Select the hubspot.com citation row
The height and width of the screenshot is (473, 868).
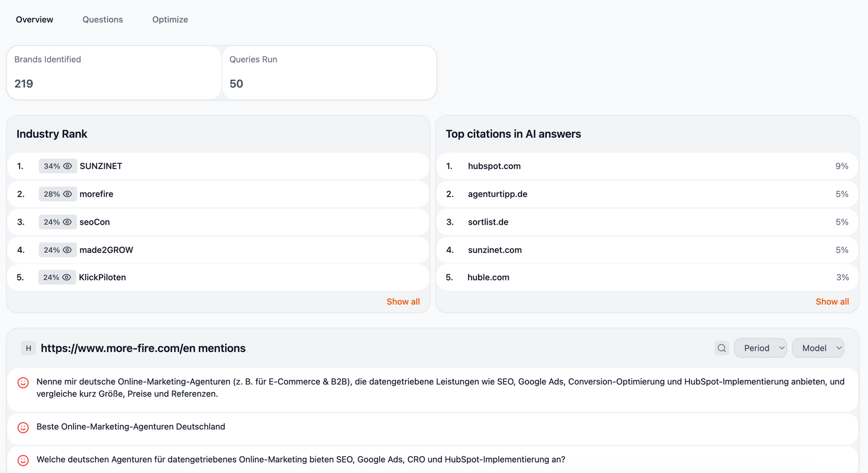pos(646,166)
